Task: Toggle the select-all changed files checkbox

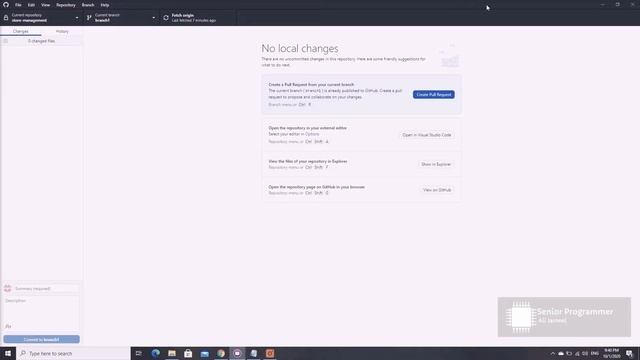Action: (x=6, y=41)
